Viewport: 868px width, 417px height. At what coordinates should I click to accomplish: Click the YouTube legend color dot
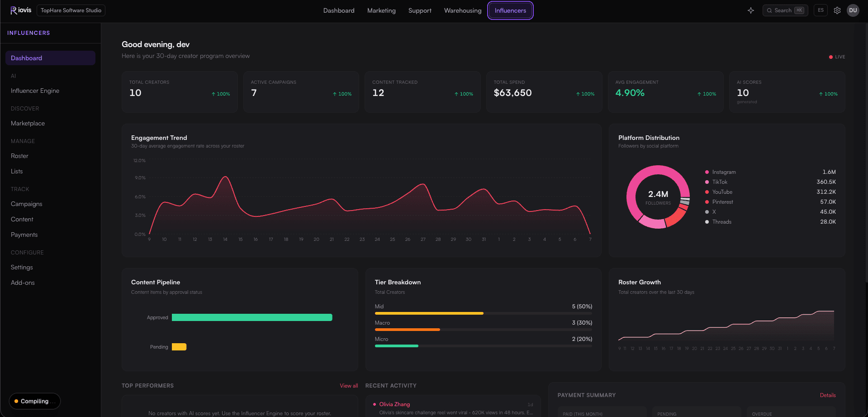coord(707,192)
